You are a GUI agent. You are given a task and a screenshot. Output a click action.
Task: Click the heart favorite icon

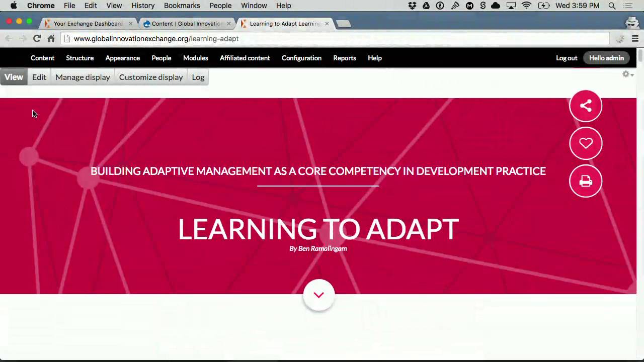[x=586, y=143]
